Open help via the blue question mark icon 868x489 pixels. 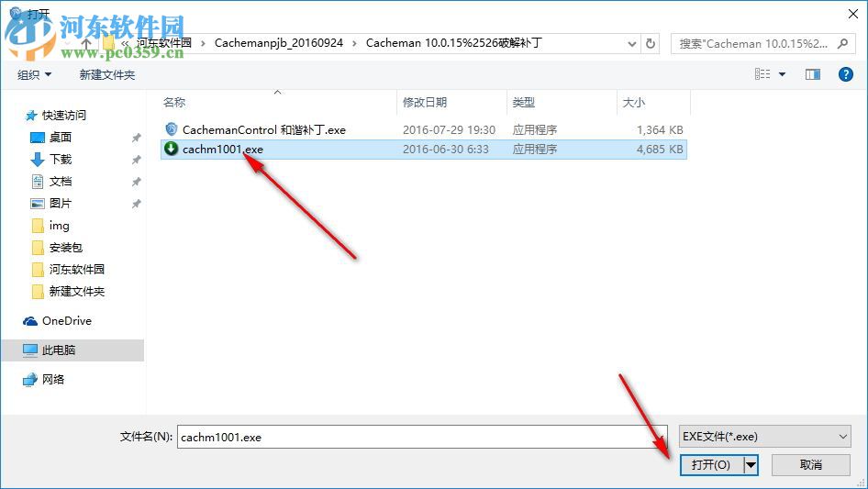(x=845, y=74)
